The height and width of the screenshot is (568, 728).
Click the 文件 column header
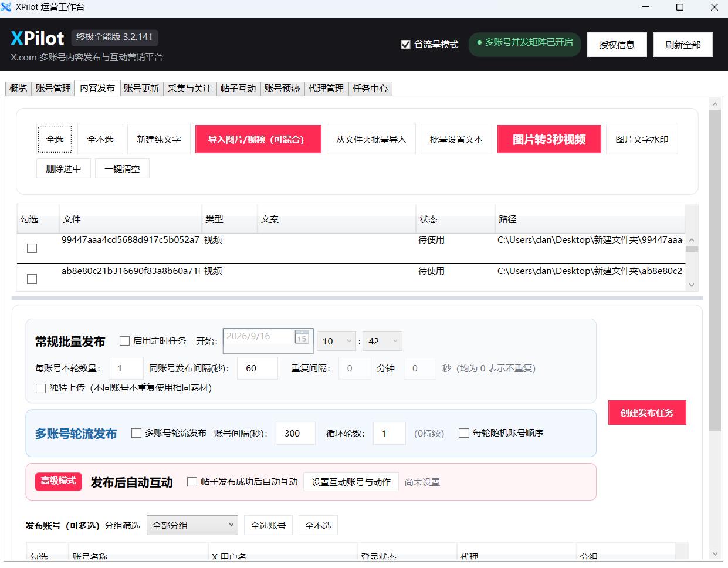pos(130,219)
